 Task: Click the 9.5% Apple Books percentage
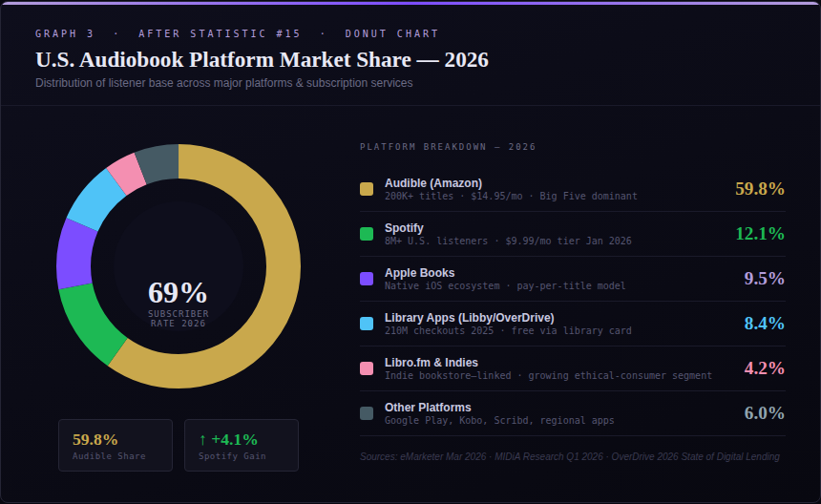click(x=764, y=279)
